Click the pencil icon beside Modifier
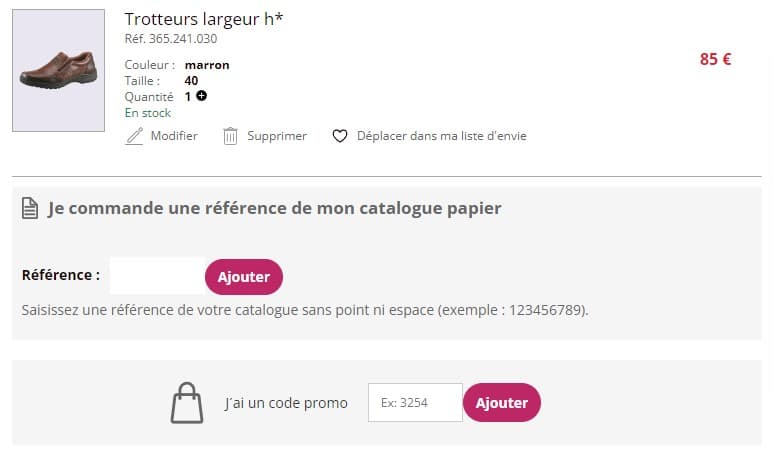This screenshot has height=458, width=774. pos(134,136)
